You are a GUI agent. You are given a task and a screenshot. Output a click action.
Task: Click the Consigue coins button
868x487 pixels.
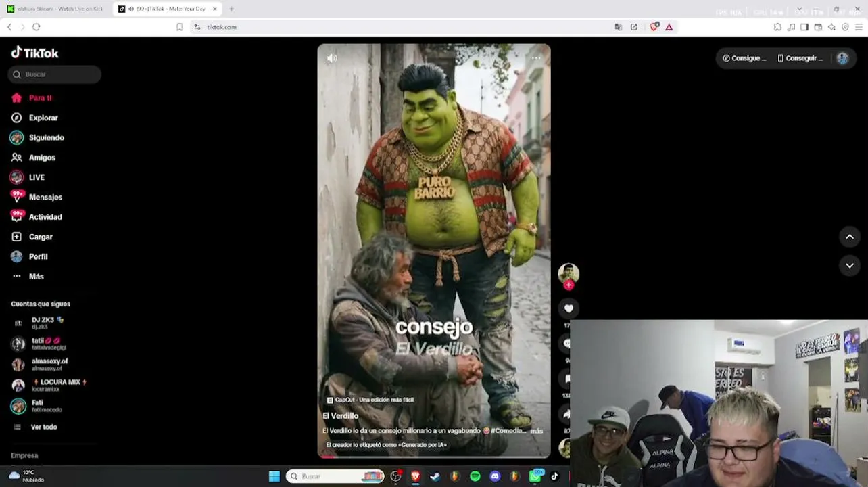click(x=744, y=58)
